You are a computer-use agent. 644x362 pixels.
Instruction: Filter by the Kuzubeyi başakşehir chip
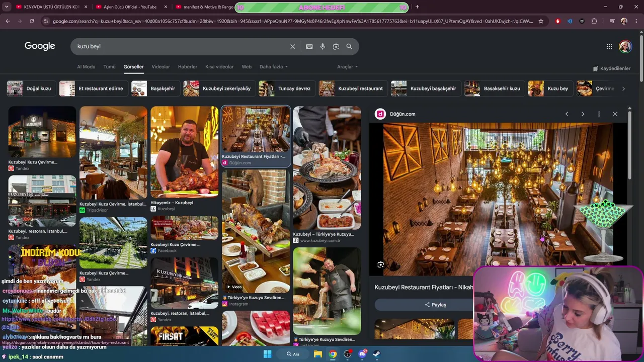pyautogui.click(x=426, y=88)
